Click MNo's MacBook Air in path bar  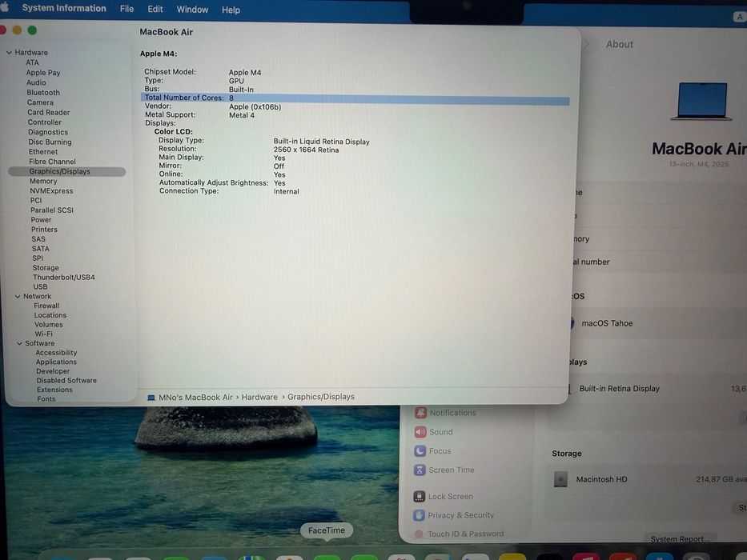[x=195, y=397]
